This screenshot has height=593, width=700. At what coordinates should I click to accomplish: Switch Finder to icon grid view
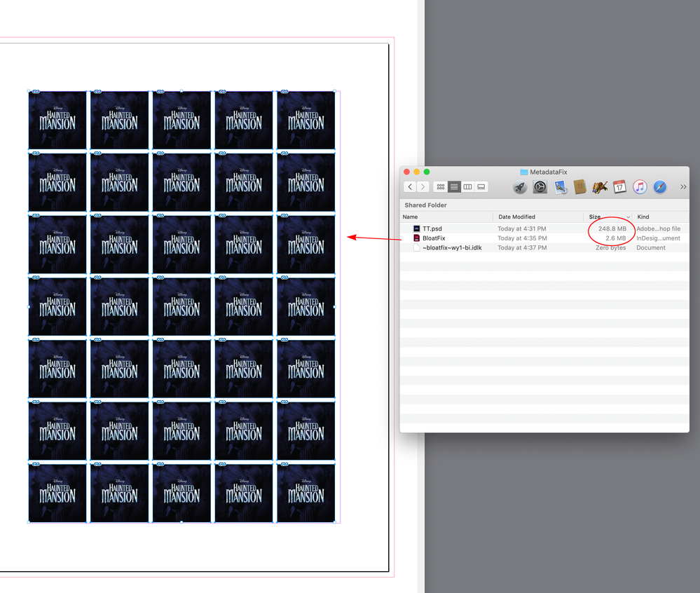439,186
